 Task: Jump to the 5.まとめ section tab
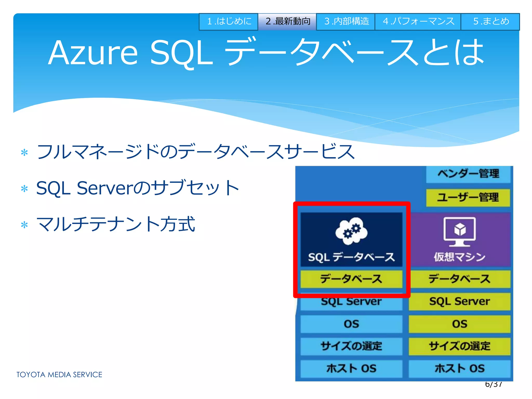(490, 22)
